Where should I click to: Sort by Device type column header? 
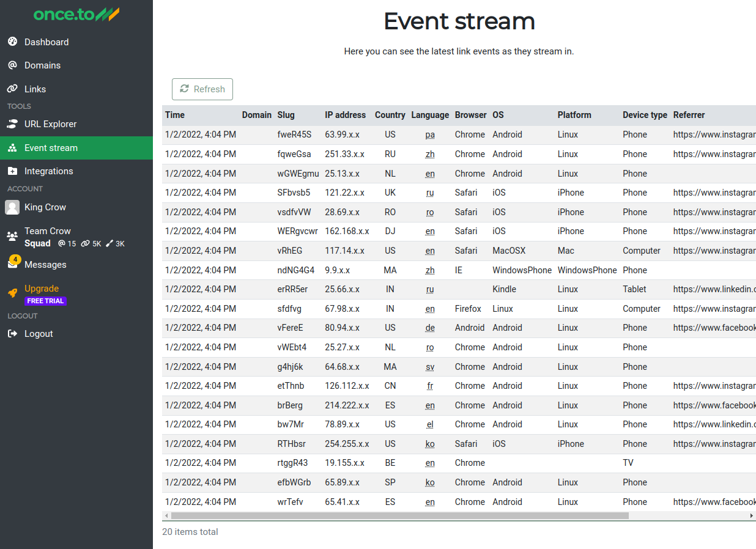click(x=645, y=115)
